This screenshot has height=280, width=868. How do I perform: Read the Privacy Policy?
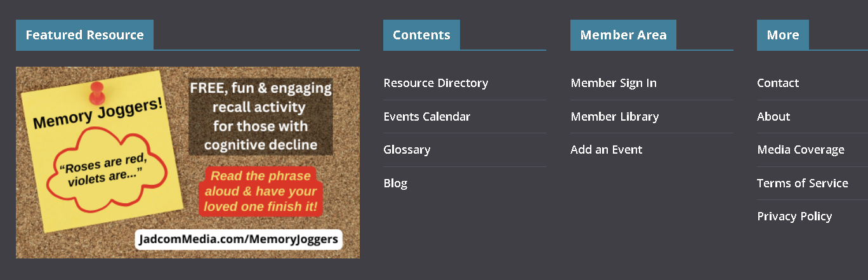pyautogui.click(x=794, y=217)
